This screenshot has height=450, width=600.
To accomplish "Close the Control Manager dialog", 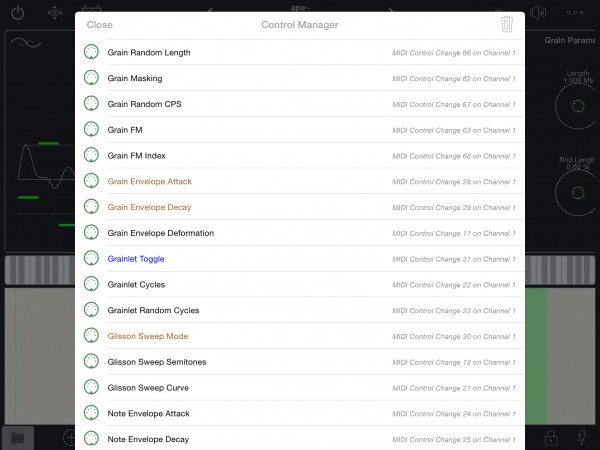I will click(x=99, y=25).
